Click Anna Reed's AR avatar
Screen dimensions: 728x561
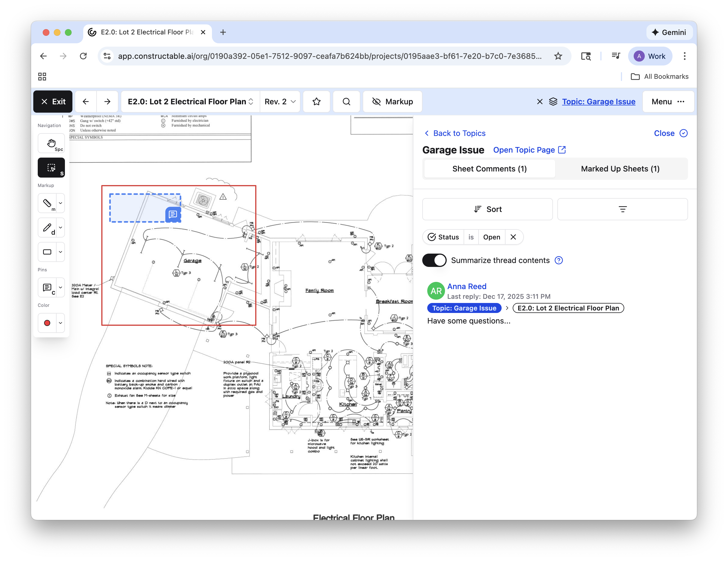(436, 291)
